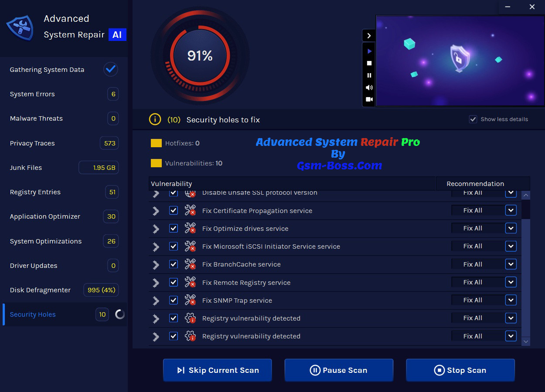This screenshot has width=545, height=392.
Task: Click gear icon of first Registry vulnerability row
Action: (190, 318)
